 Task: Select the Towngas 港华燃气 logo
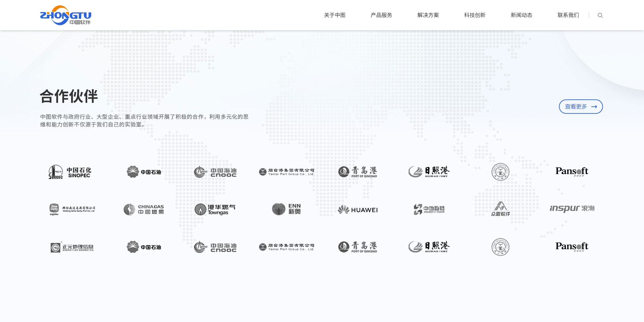pos(215,209)
